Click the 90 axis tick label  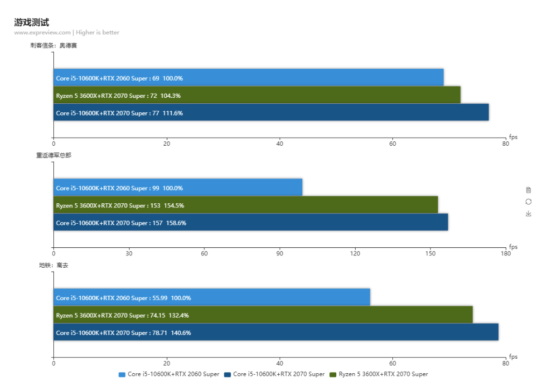coord(280,253)
